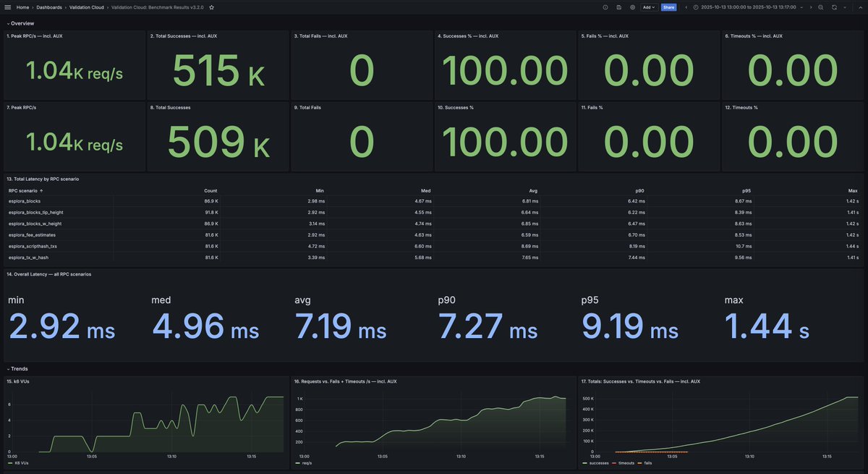Open Validation Cloud folder breadcrumb
The height and width of the screenshot is (474, 868).
point(87,7)
